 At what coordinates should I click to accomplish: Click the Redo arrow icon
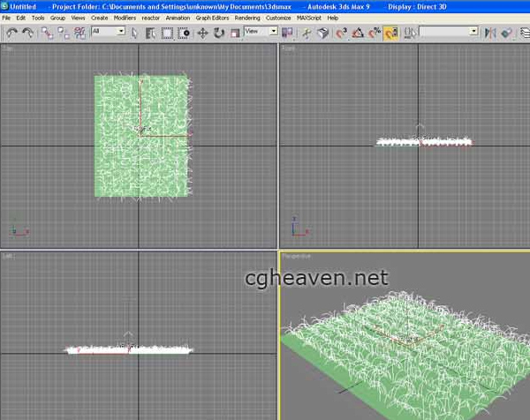pyautogui.click(x=27, y=33)
